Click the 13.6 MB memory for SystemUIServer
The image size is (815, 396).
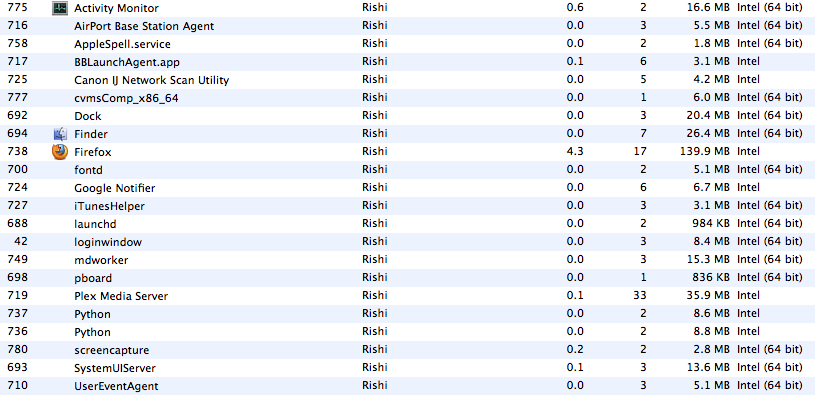pos(708,367)
